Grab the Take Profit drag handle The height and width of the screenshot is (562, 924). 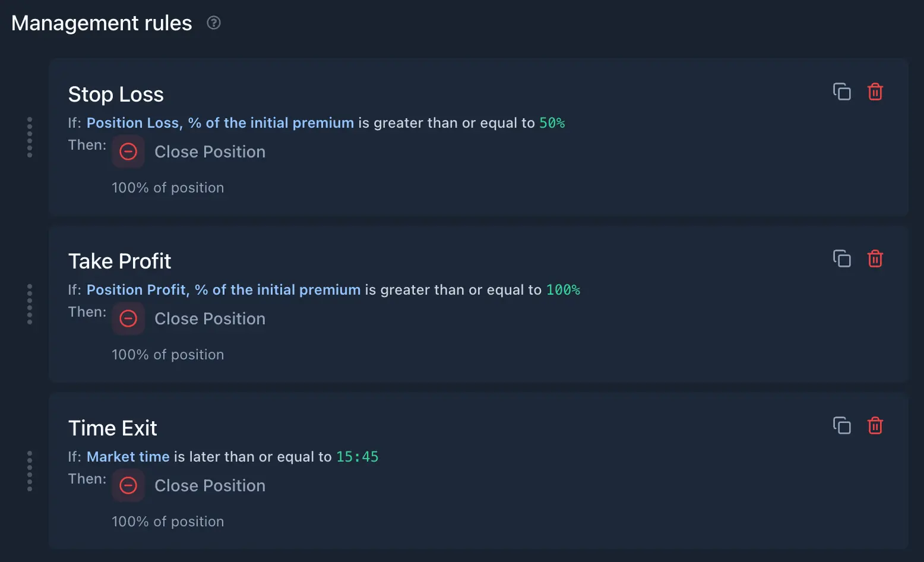point(30,304)
